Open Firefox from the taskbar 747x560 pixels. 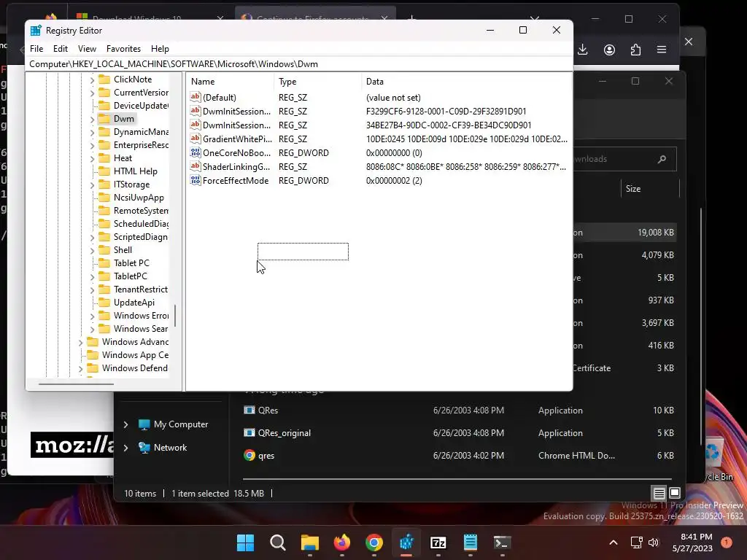tap(342, 542)
